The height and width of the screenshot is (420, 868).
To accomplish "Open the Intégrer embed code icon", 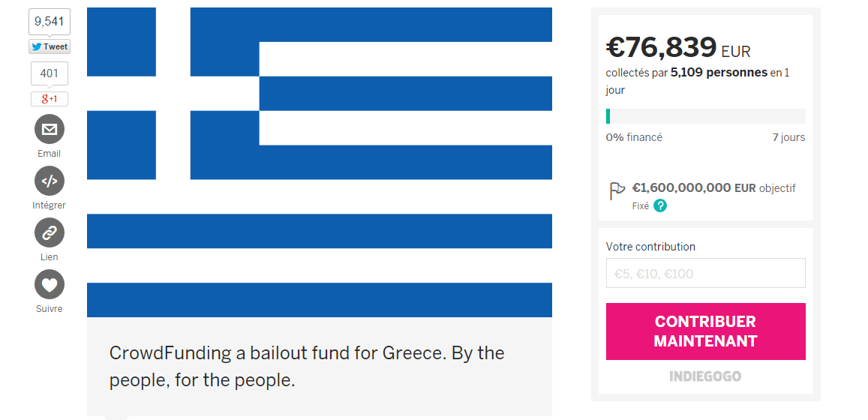I will pyautogui.click(x=50, y=181).
